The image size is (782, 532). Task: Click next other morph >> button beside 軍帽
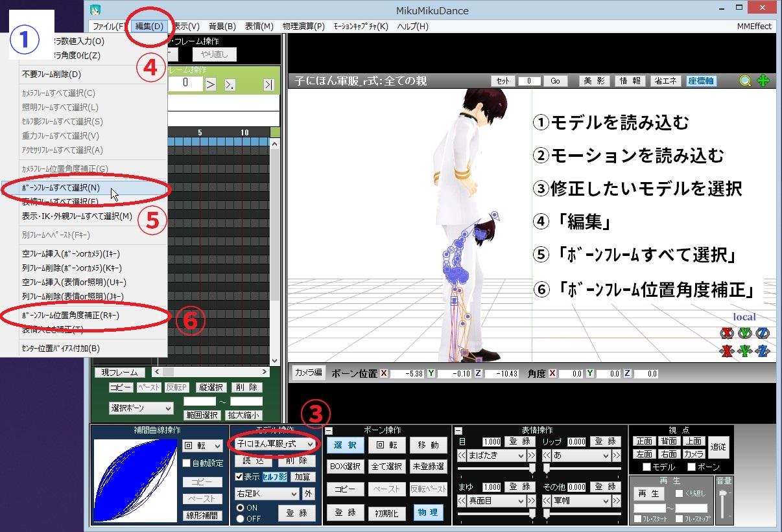tap(617, 501)
